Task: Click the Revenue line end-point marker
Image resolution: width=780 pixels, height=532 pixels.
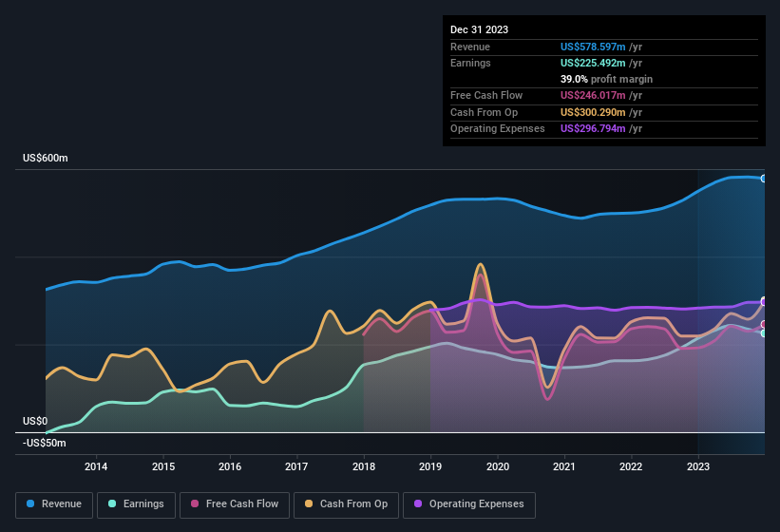Action: (763, 179)
